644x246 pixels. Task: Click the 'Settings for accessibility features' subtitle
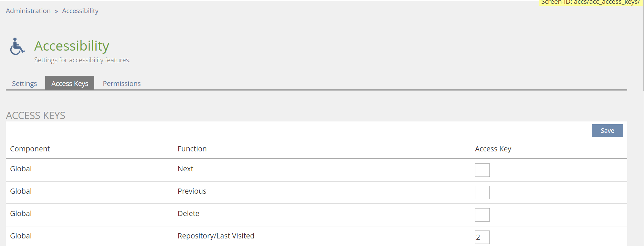pos(82,60)
